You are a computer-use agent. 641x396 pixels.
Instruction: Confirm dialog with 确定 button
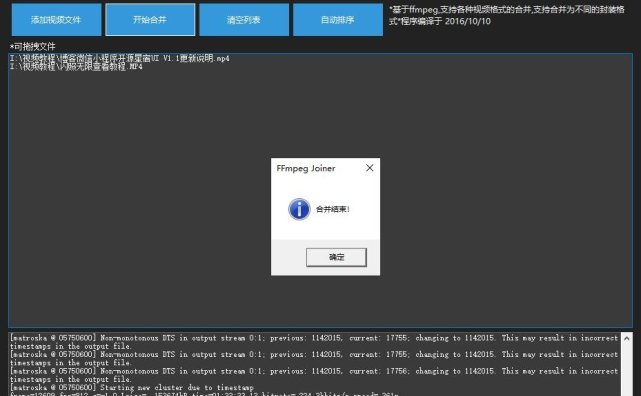(x=336, y=257)
